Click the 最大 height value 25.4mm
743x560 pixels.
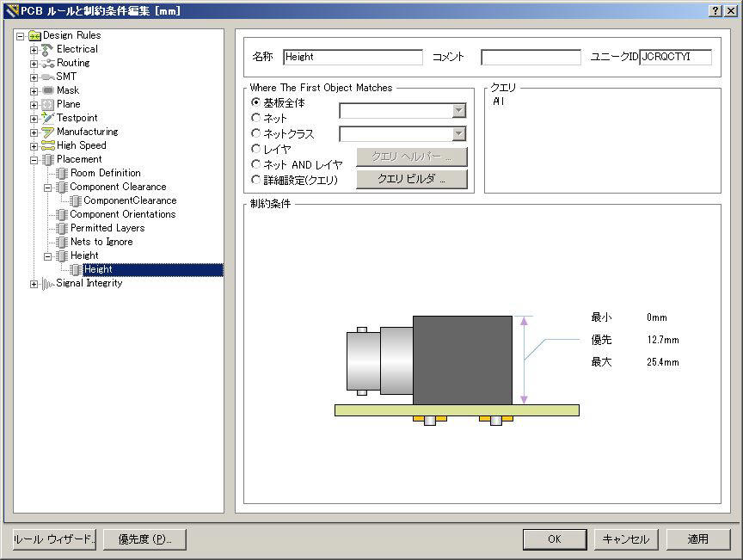(x=662, y=362)
